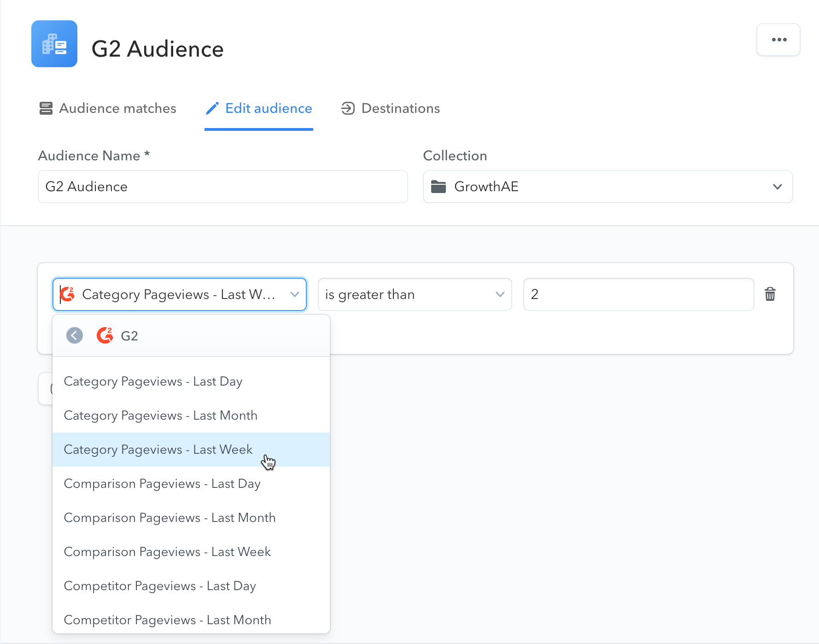Open the Category Pageviews attribute dropdown
This screenshot has width=819, height=644.
tap(180, 294)
